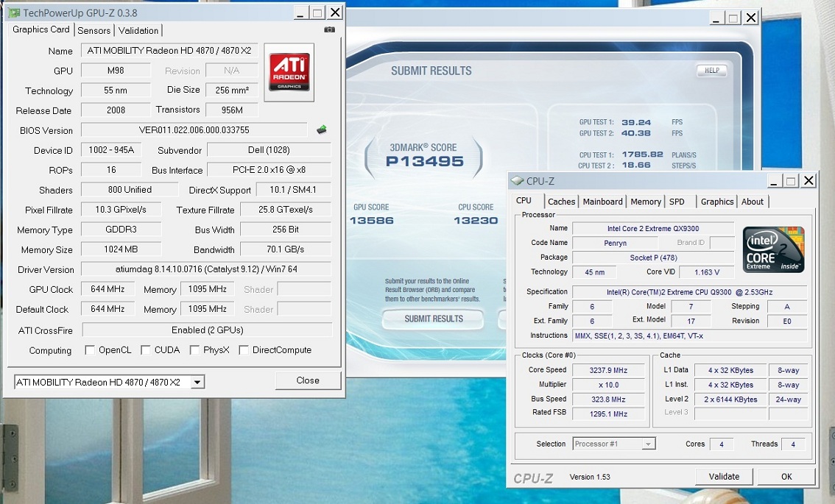This screenshot has height=504, width=835.
Task: Switch to the Sensors tab
Action: pyautogui.click(x=94, y=31)
